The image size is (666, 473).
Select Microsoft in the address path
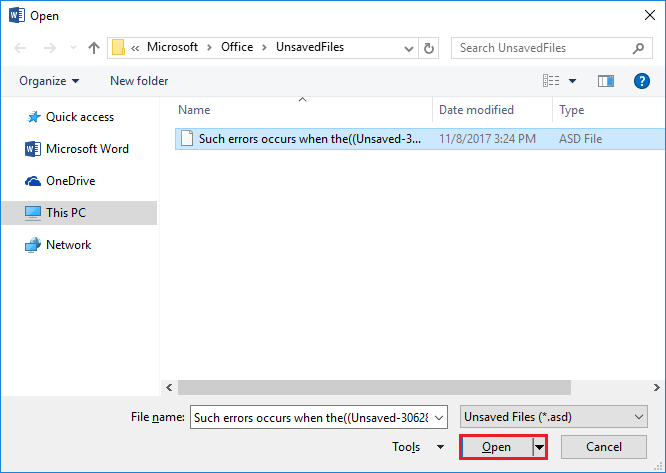click(x=172, y=47)
